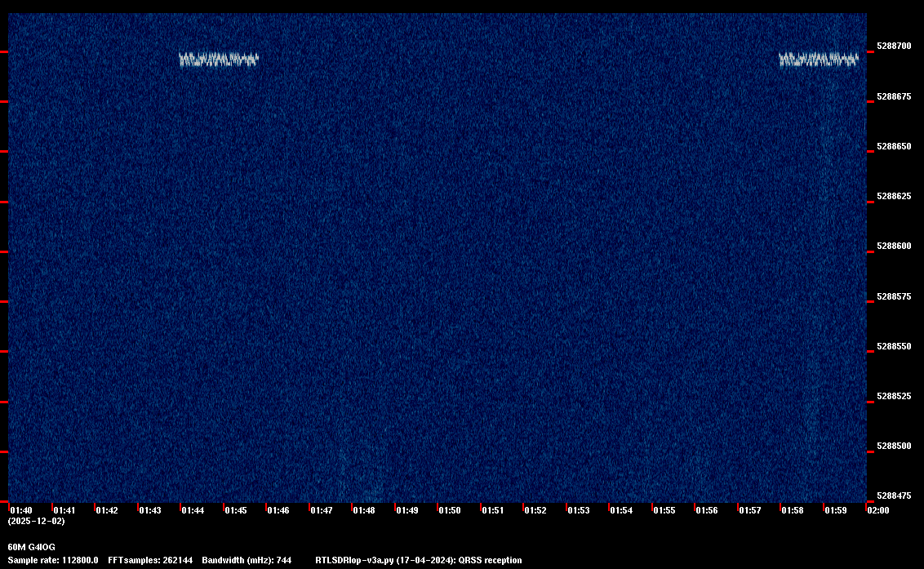924x569 pixels.
Task: Click the 01:46 time axis label
Action: click(x=278, y=510)
